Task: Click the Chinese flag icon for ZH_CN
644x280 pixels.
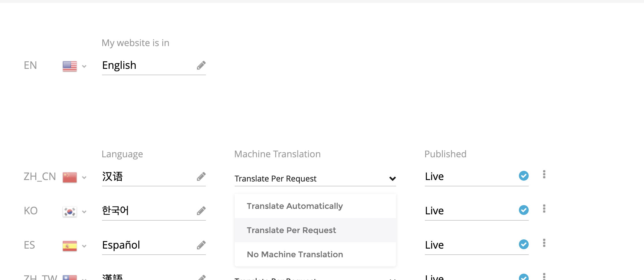Action: point(69,177)
